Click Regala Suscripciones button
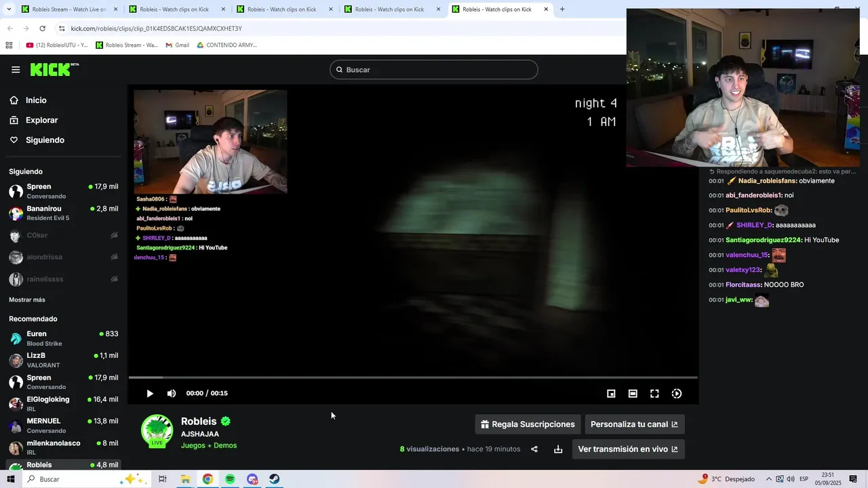Screen dimensions: 868x488 coord(528,424)
